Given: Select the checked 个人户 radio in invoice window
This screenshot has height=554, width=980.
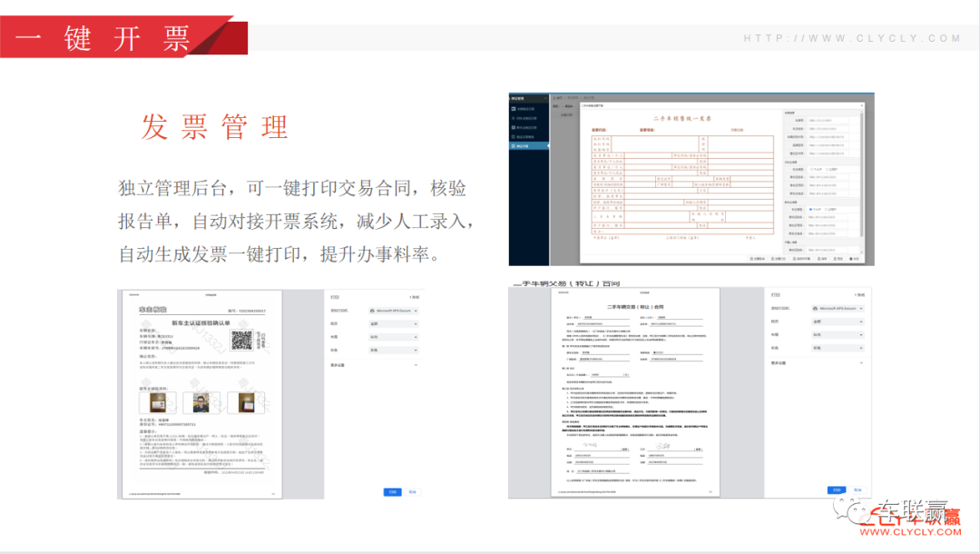Looking at the screenshot, I should (x=810, y=210).
